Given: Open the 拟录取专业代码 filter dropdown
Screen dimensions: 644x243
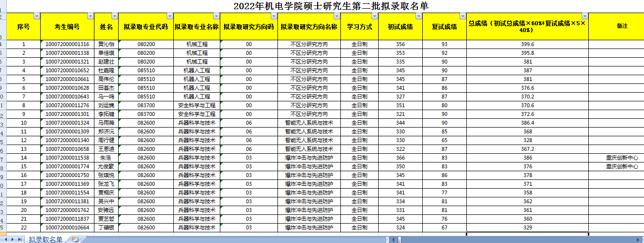Looking at the screenshot, I should click(170, 16).
